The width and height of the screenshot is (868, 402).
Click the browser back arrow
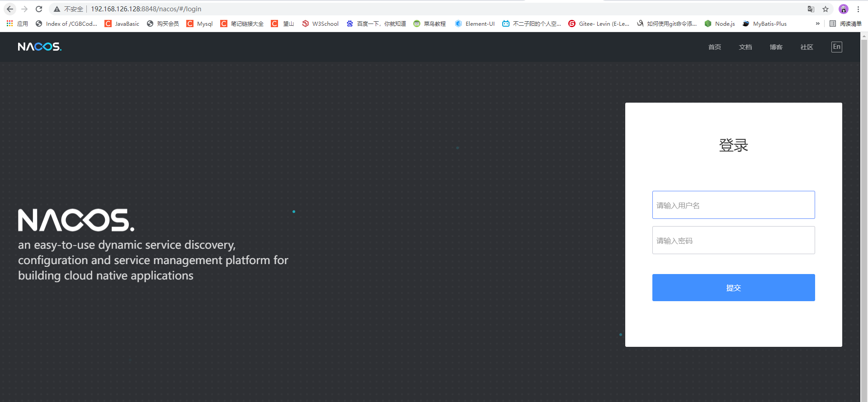pyautogui.click(x=10, y=9)
